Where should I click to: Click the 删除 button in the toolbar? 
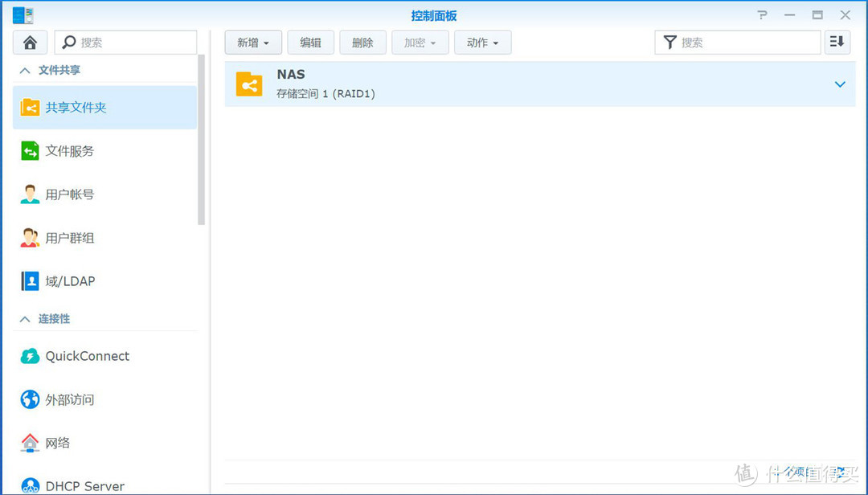(362, 42)
